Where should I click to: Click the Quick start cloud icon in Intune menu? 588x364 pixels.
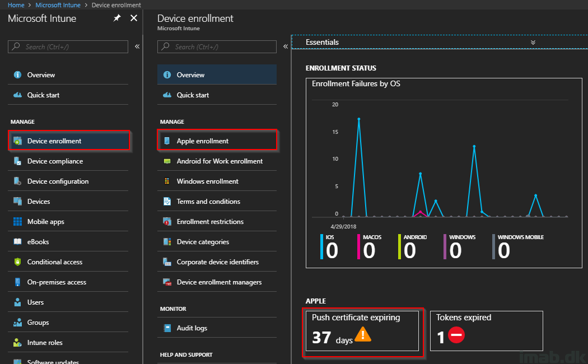point(17,95)
